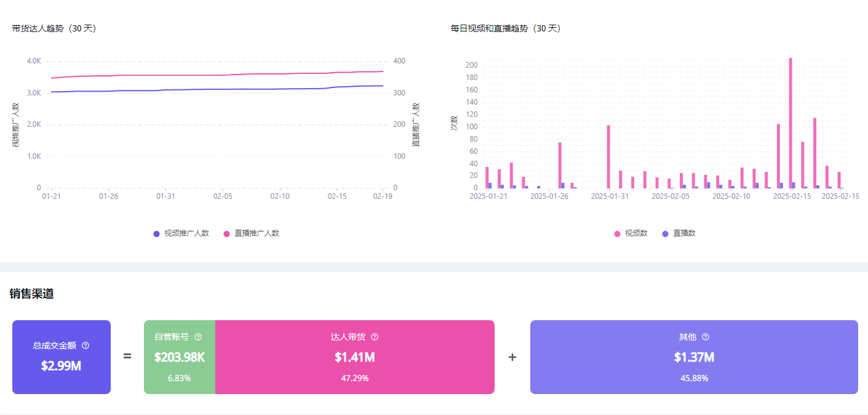This screenshot has width=868, height=415.
Task: Select the tallest pink bar in daily chart
Action: (790, 123)
